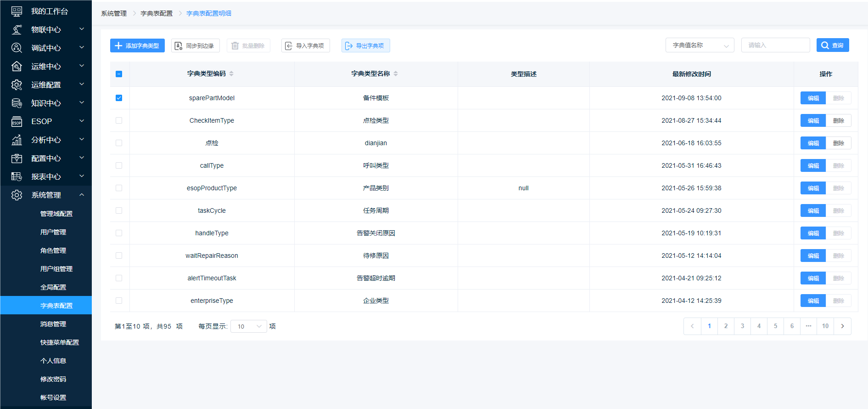
Task: Click the 知识中心 database icon
Action: (17, 103)
